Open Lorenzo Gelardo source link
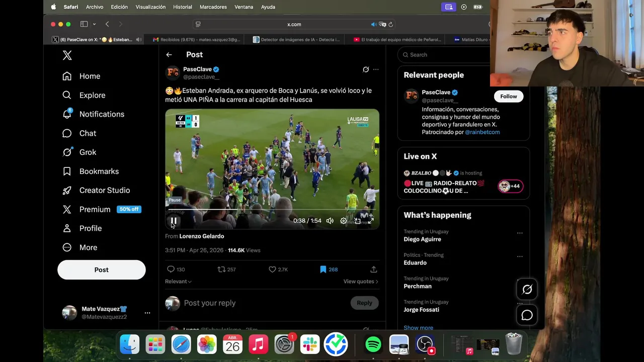644x362 pixels. click(x=201, y=236)
